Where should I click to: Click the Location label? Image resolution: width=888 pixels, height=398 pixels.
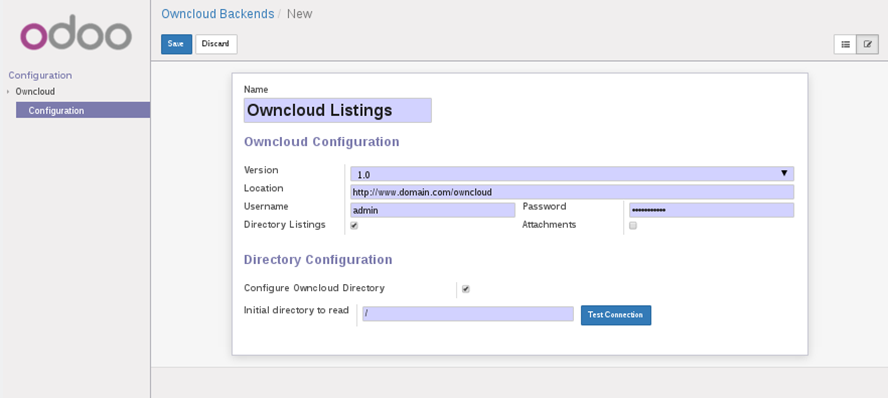264,188
